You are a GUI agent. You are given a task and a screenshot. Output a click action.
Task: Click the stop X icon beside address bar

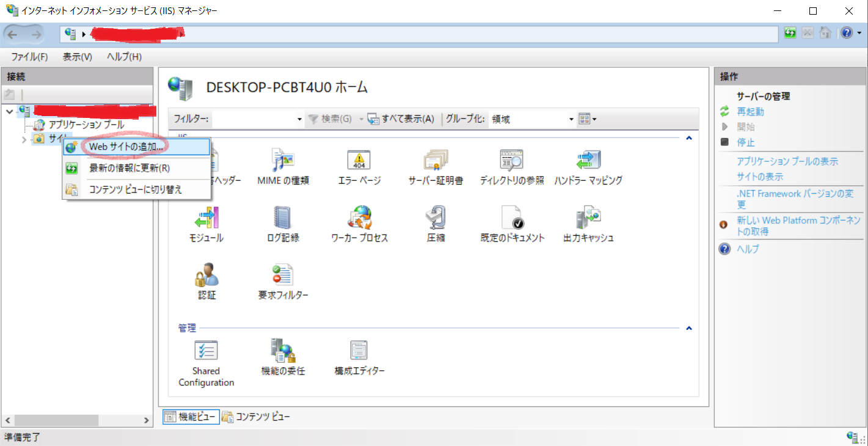pos(808,33)
